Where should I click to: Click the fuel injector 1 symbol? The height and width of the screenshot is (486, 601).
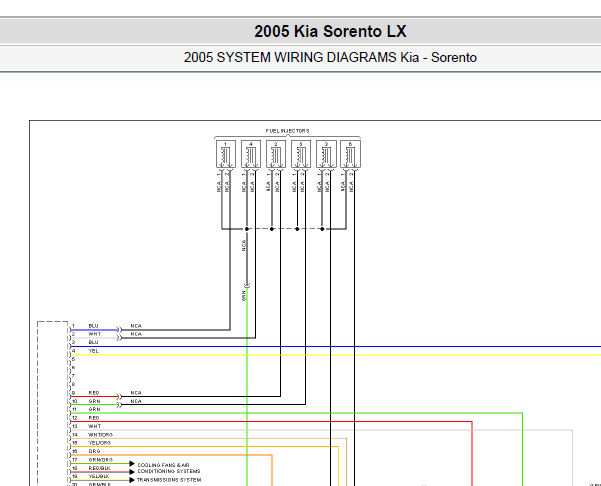click(226, 154)
